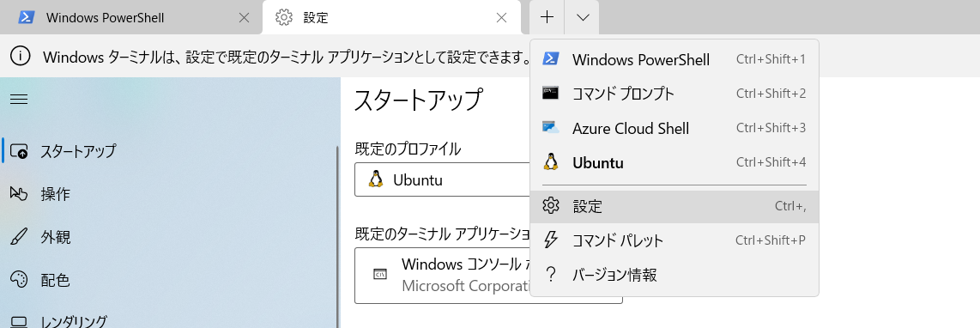The width and height of the screenshot is (980, 328).
Task: Toggle the hamburger navigation menu
Action: [x=20, y=99]
